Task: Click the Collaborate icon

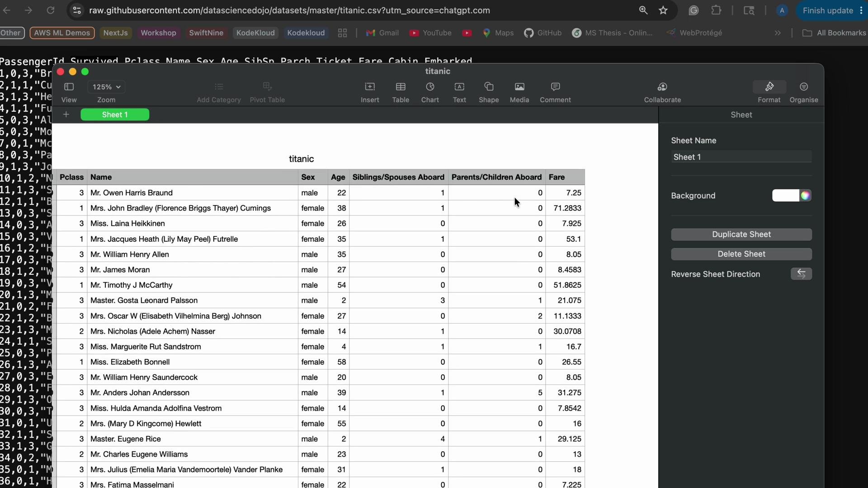Action: tap(662, 86)
